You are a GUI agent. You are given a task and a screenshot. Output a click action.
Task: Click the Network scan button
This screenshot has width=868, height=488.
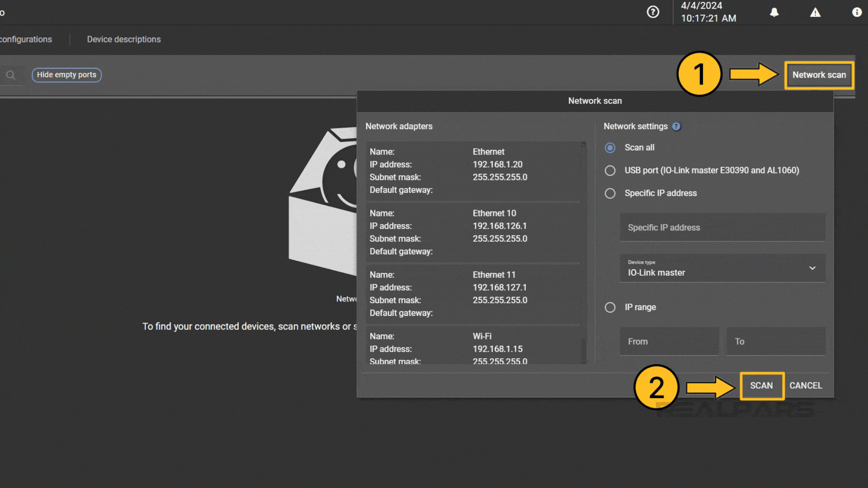[x=819, y=75]
